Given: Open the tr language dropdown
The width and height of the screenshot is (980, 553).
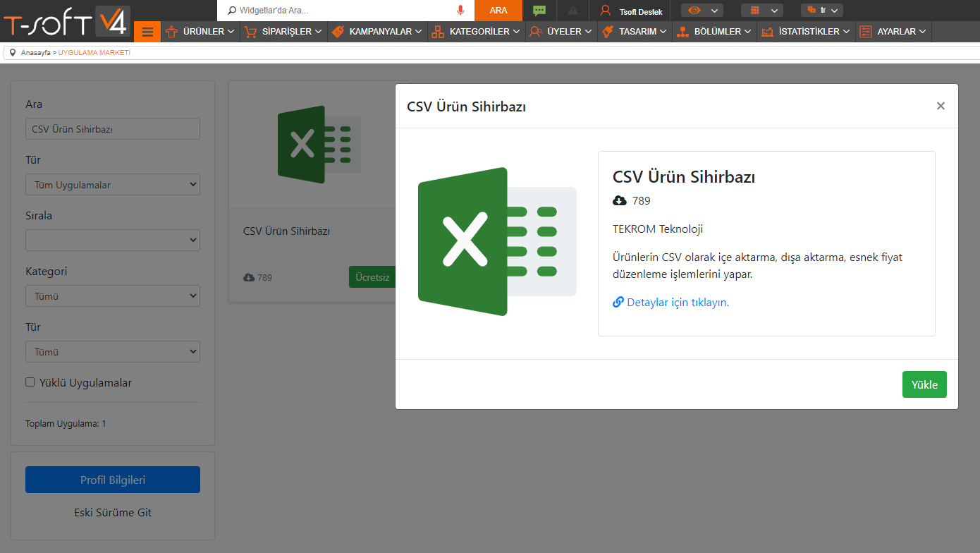Looking at the screenshot, I should [822, 11].
